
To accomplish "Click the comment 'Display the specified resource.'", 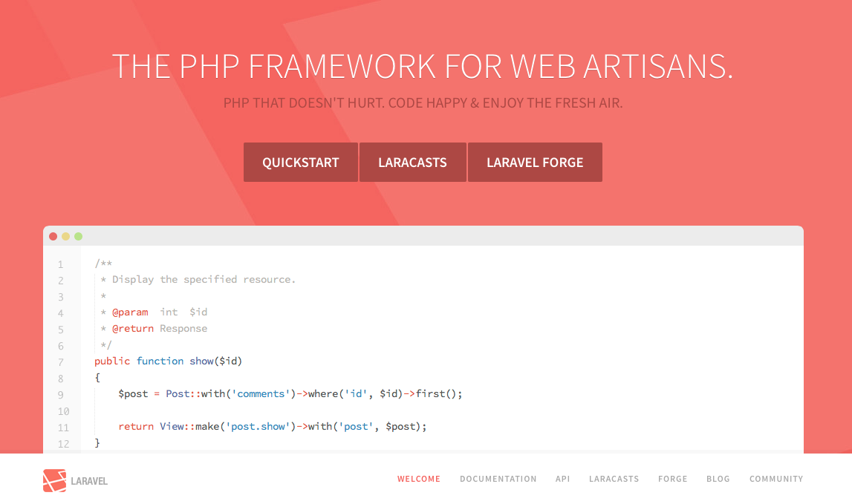I will [204, 280].
